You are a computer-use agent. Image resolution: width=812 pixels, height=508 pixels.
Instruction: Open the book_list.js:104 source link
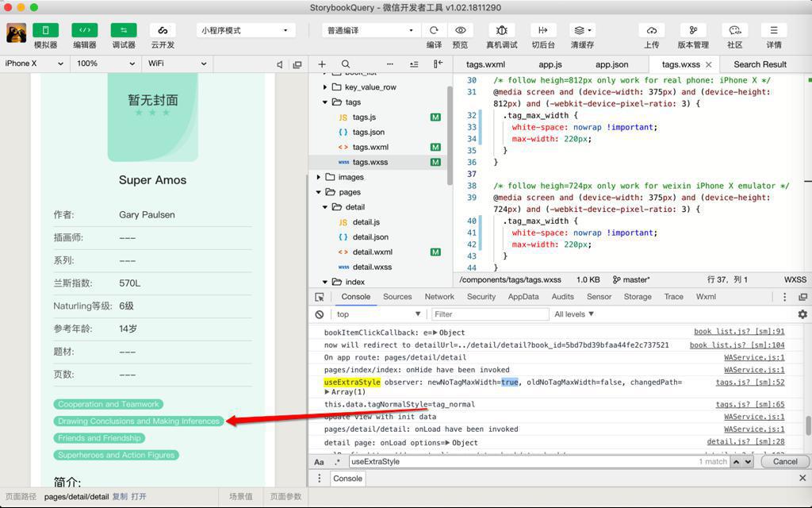737,344
